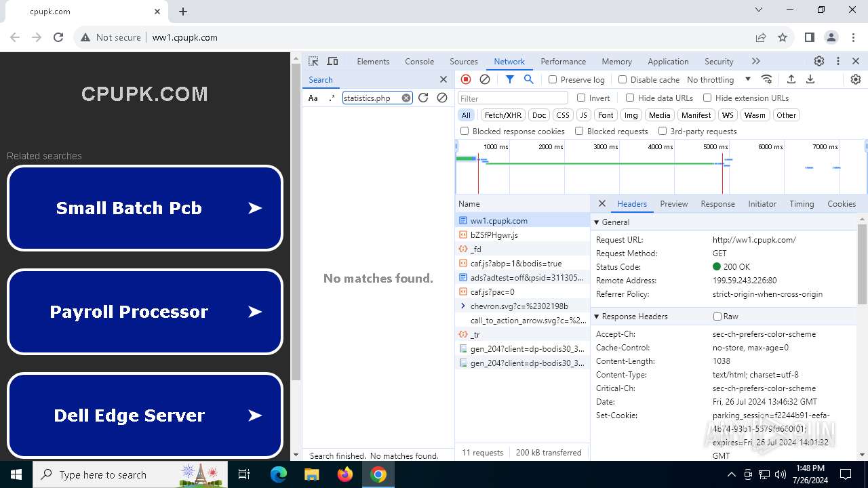Show more DevTools tabs chevron
The width and height of the screenshot is (868, 488).
tap(755, 61)
